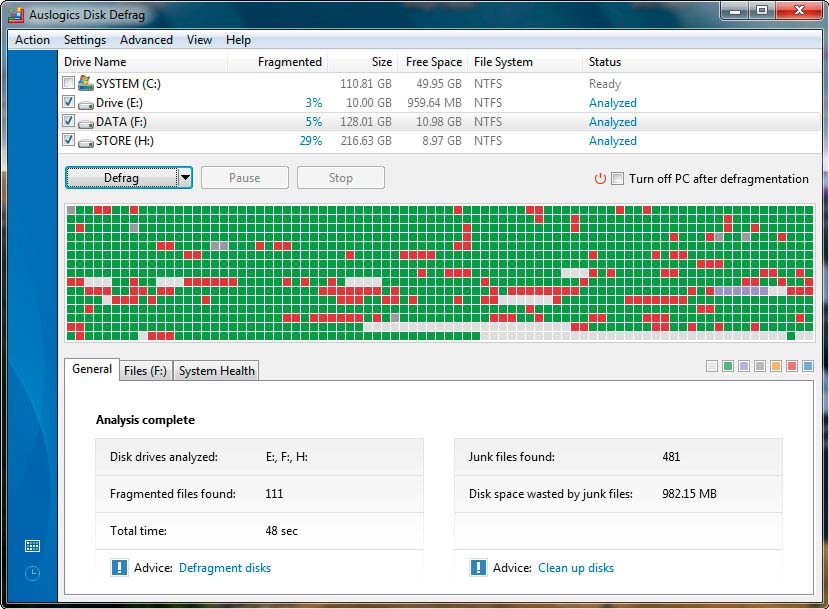829x609 pixels.
Task: Open the View menu
Action: pos(199,40)
